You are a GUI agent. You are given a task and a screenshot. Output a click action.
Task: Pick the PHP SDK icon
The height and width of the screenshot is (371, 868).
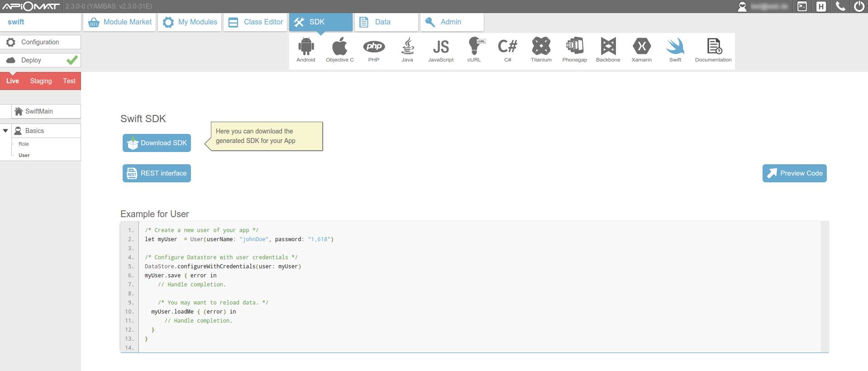point(374,50)
